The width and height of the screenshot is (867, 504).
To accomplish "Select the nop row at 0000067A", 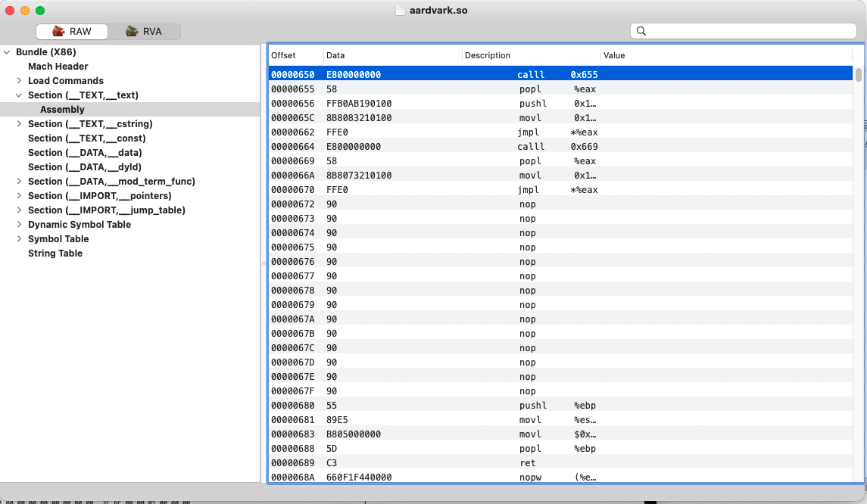I will [560, 319].
